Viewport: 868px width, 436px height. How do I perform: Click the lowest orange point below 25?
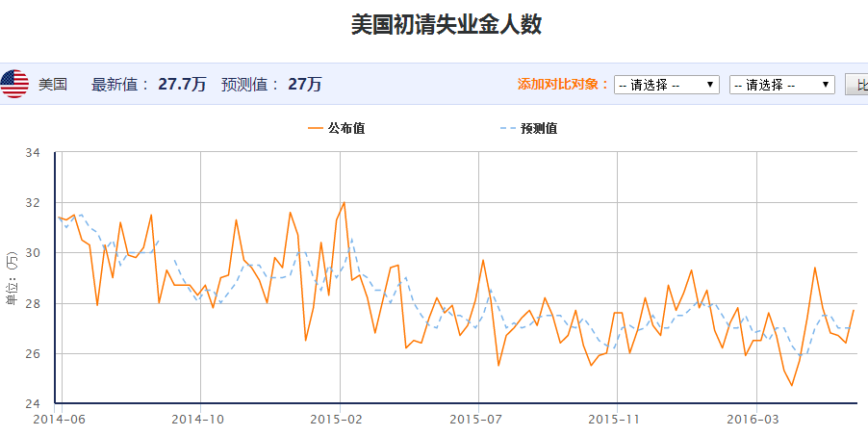[x=792, y=385]
